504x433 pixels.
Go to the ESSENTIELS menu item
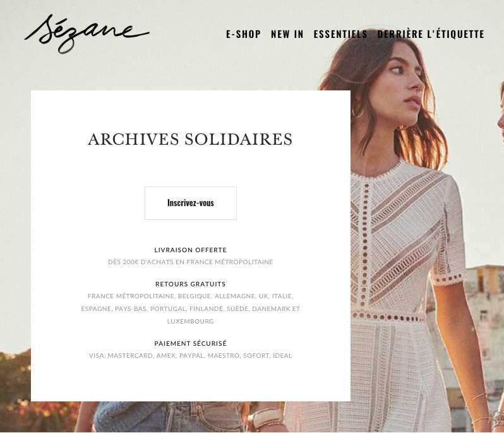click(340, 34)
